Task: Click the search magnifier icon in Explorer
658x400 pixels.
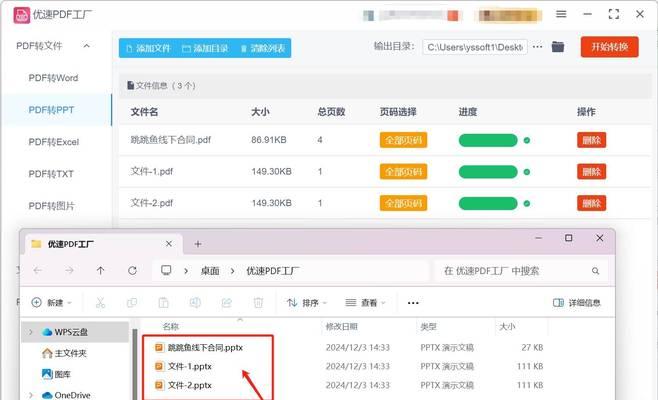Action: point(595,271)
